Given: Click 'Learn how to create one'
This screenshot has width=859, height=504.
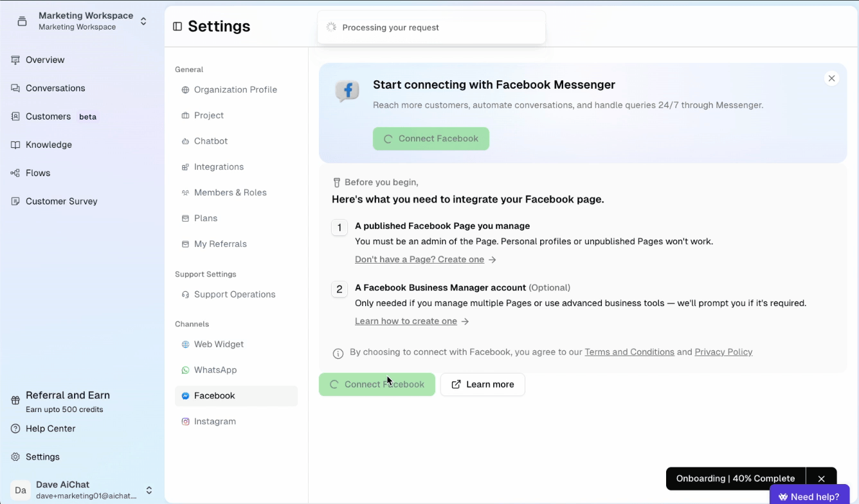Looking at the screenshot, I should pyautogui.click(x=406, y=321).
